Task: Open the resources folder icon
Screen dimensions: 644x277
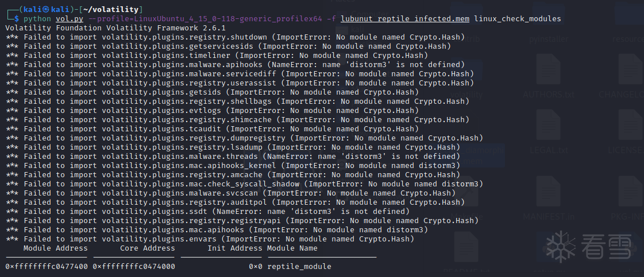Action: 626,26
